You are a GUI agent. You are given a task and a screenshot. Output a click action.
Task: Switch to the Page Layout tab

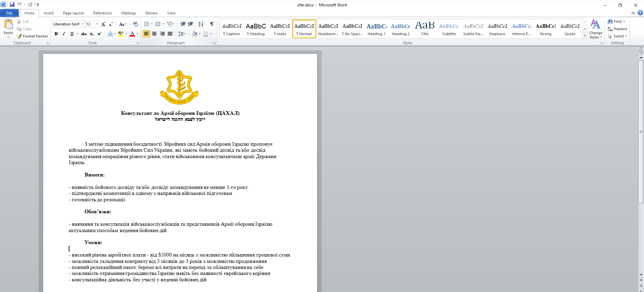coord(73,13)
